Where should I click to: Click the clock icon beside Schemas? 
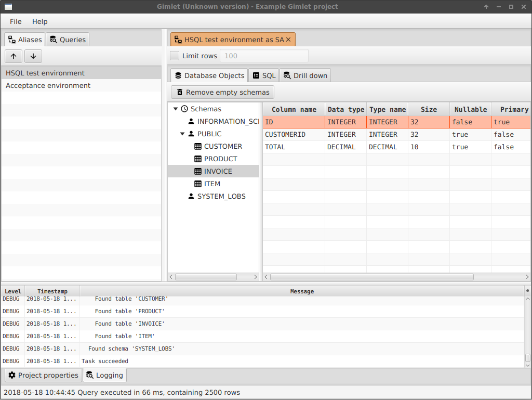[184, 109]
